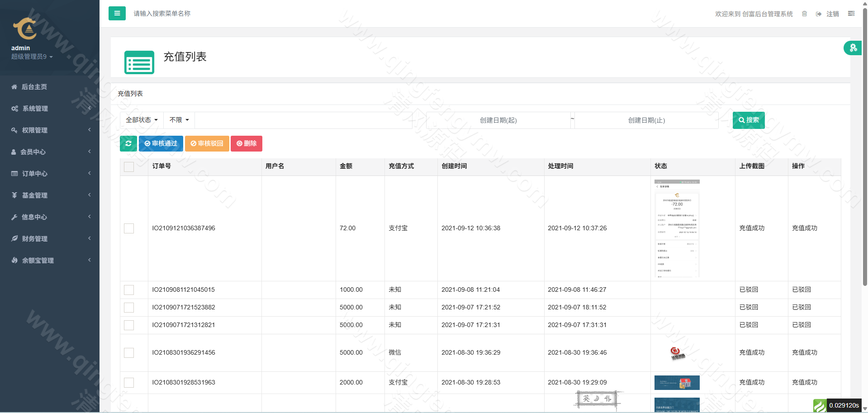The height and width of the screenshot is (413, 868).
Task: Click the trash icon in the top header
Action: [x=804, y=14]
